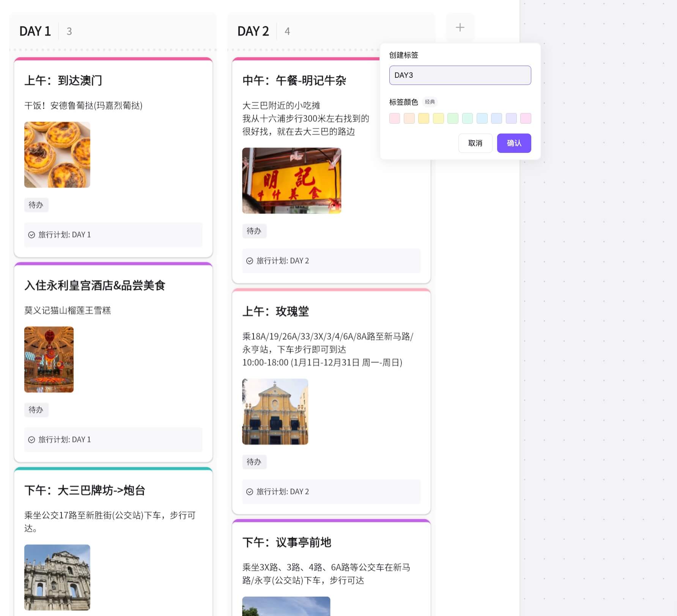This screenshot has height=616, width=677.
Task: Open card titled 中午：午餐-明记牛杂
Action: coord(294,80)
